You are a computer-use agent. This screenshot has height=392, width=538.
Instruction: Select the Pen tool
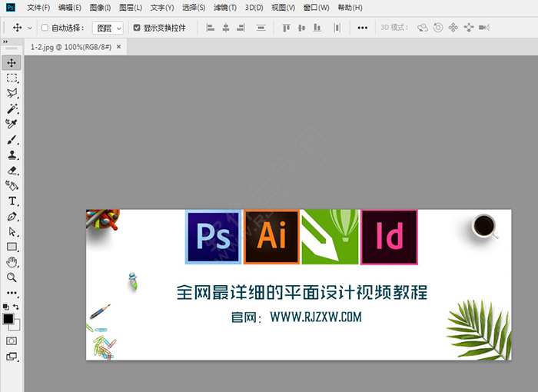[12, 217]
